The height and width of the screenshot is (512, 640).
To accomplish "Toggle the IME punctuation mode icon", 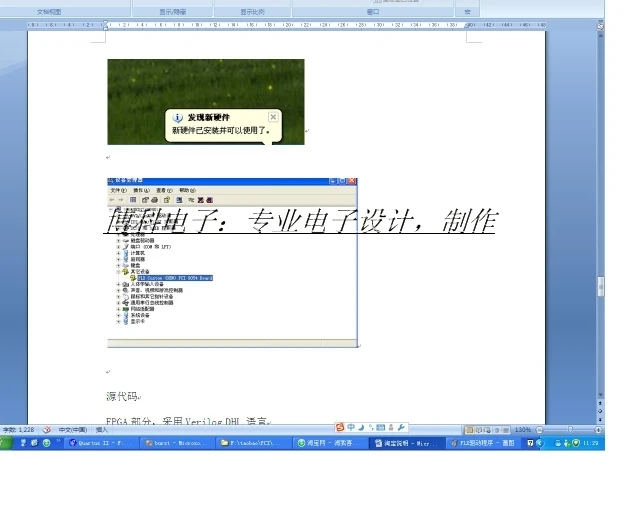I will [x=371, y=427].
